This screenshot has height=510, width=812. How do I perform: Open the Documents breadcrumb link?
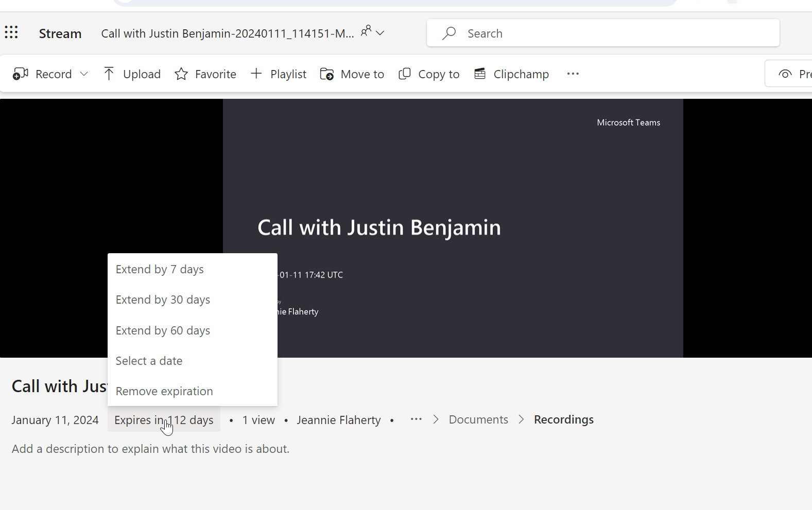click(x=478, y=419)
